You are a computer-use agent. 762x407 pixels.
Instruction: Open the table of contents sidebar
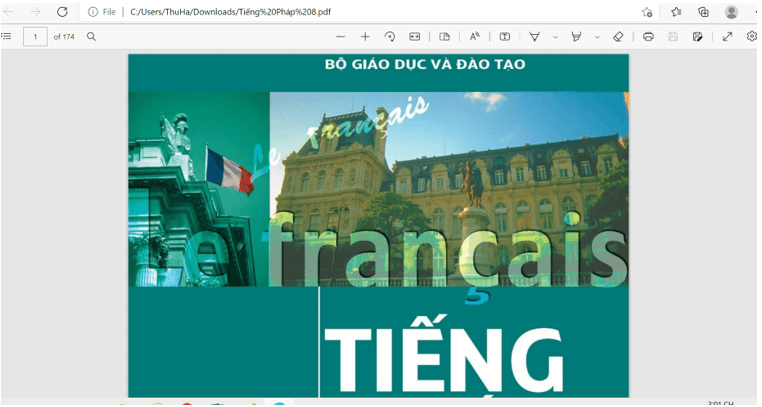(6, 36)
